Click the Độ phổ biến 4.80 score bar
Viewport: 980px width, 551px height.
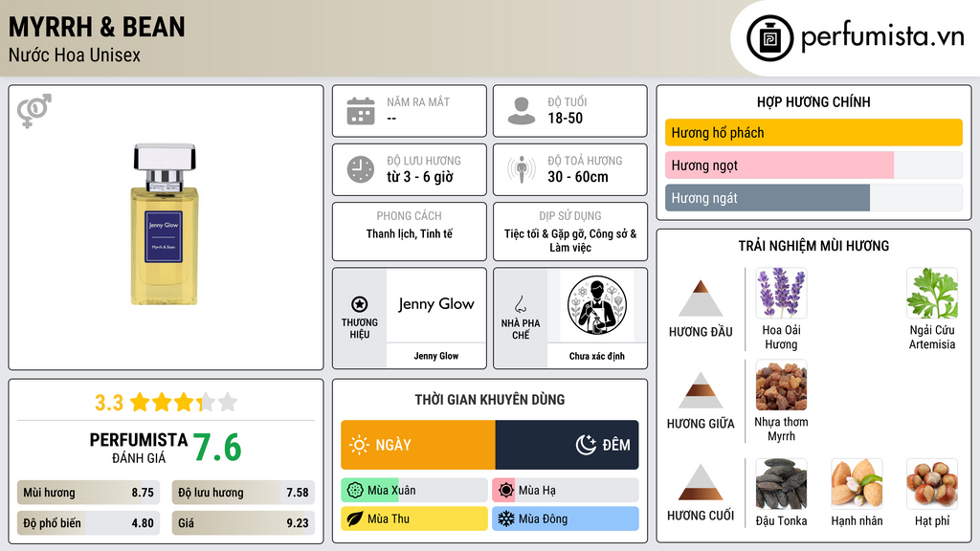coord(89,523)
